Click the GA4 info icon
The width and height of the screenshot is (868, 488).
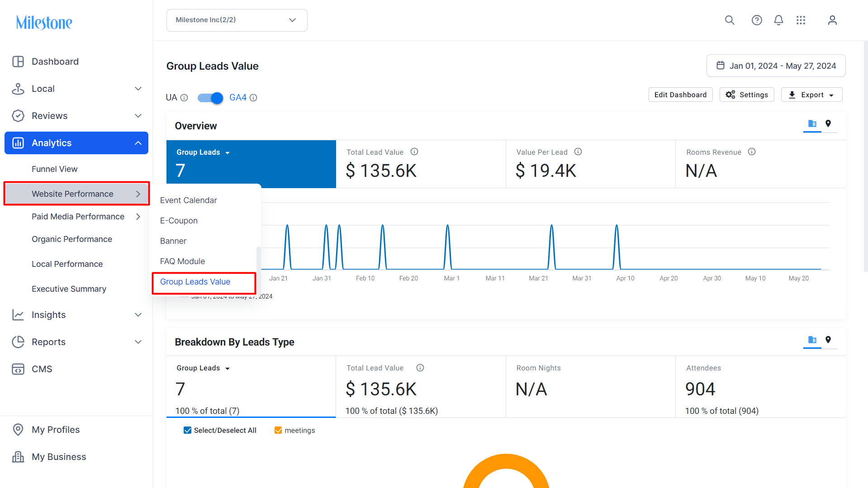click(253, 98)
